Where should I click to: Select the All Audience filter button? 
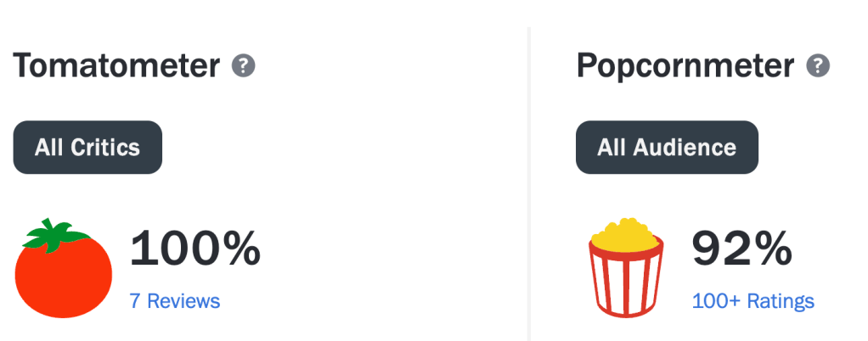pos(667,147)
